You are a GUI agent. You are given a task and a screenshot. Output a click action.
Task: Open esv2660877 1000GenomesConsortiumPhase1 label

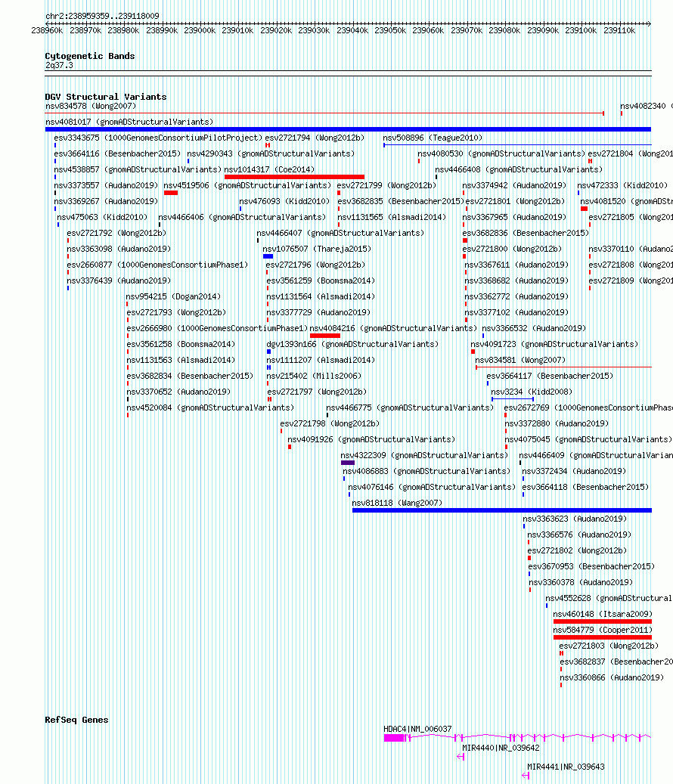click(x=157, y=265)
